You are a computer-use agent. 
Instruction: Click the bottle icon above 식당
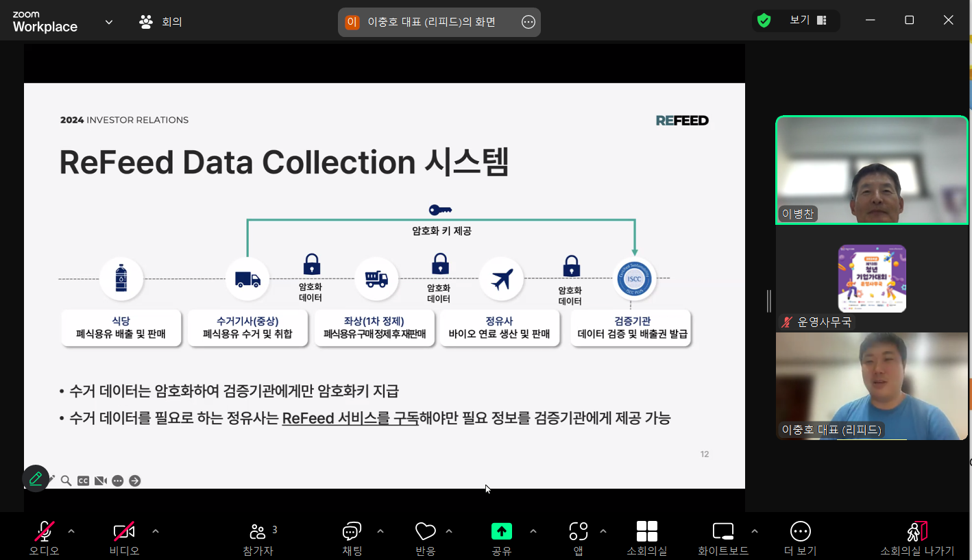121,279
